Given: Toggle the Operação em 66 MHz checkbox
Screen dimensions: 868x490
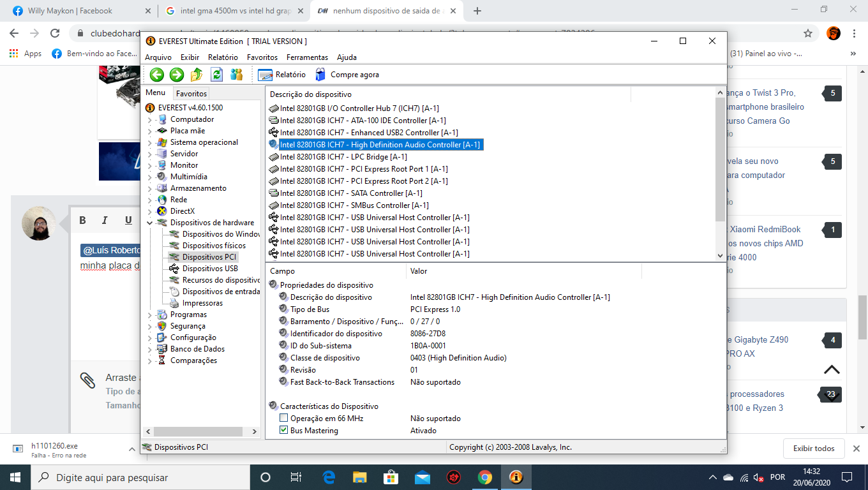Looking at the screenshot, I should coord(284,419).
